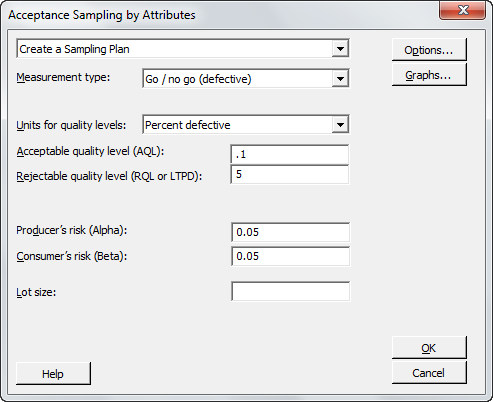Screen dimensions: 493x402
Task: Confirm the sampling plan with OK
Action: [429, 348]
